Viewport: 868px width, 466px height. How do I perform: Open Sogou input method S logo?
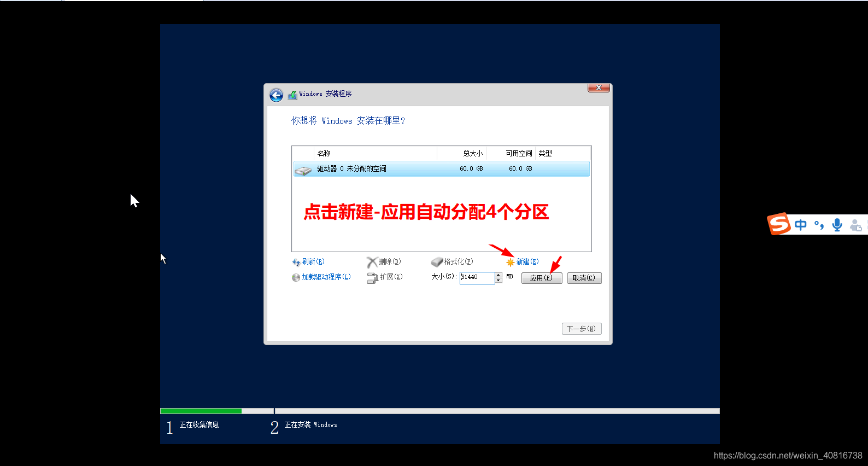tap(778, 224)
